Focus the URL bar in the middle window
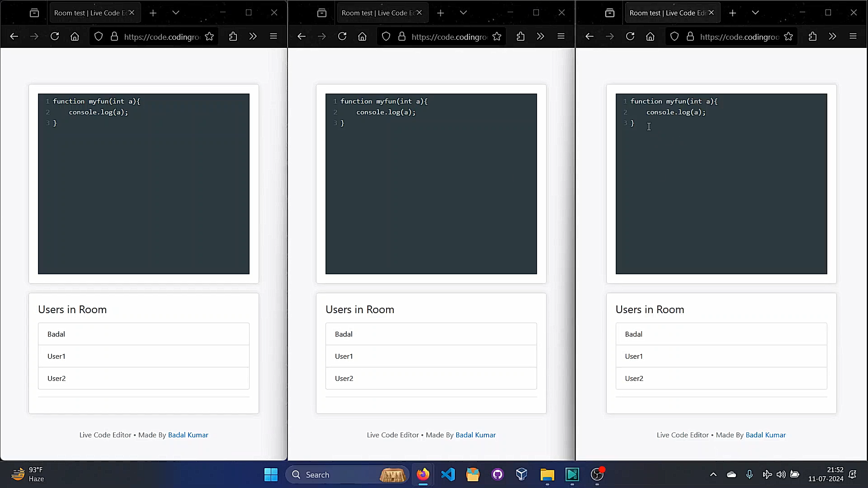Viewport: 868px width, 488px height. pyautogui.click(x=449, y=37)
